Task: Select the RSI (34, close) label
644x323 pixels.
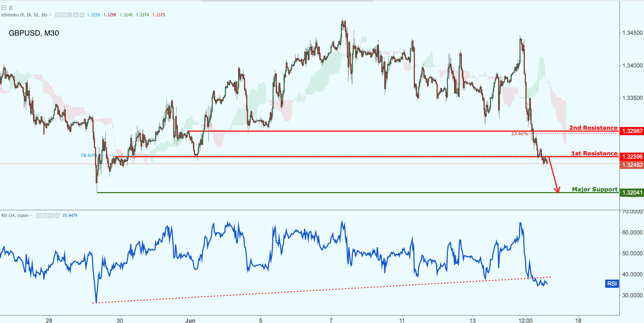Action: coord(15,216)
